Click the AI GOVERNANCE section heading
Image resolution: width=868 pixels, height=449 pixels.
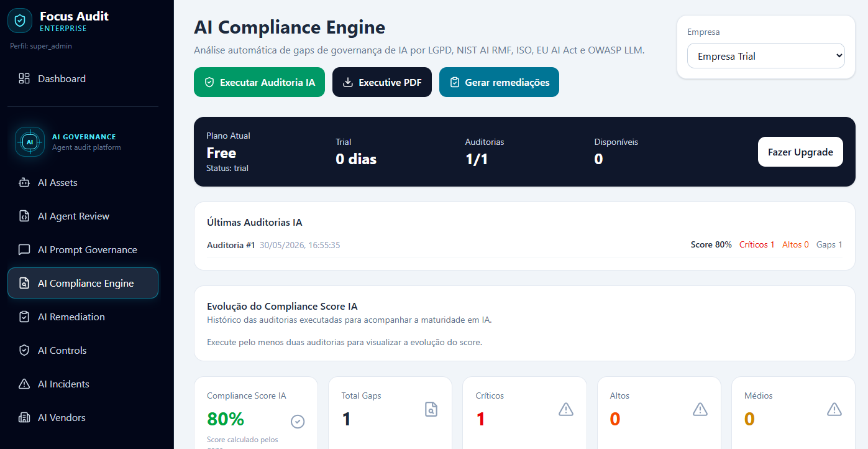[84, 137]
